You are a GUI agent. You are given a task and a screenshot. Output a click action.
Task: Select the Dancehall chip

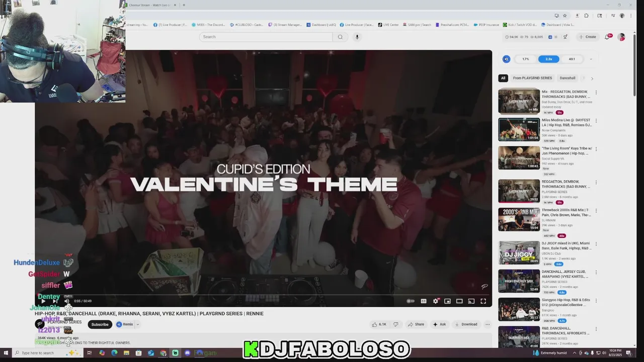tap(568, 78)
